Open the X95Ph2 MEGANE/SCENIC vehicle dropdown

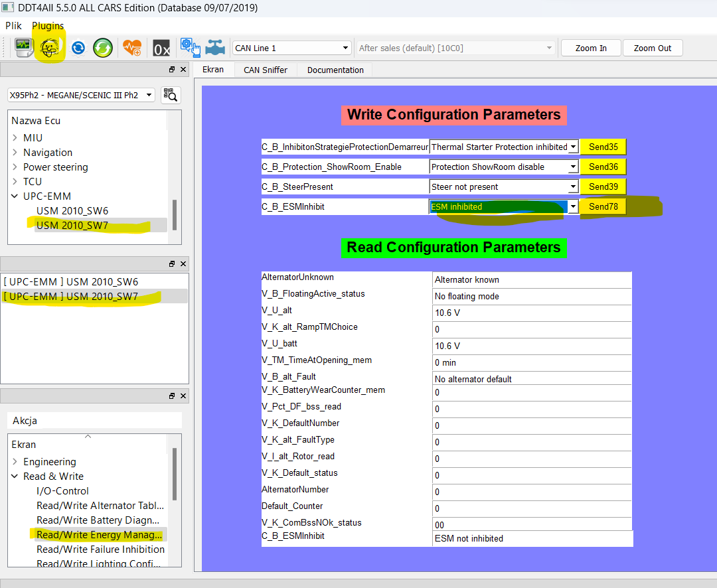[81, 95]
